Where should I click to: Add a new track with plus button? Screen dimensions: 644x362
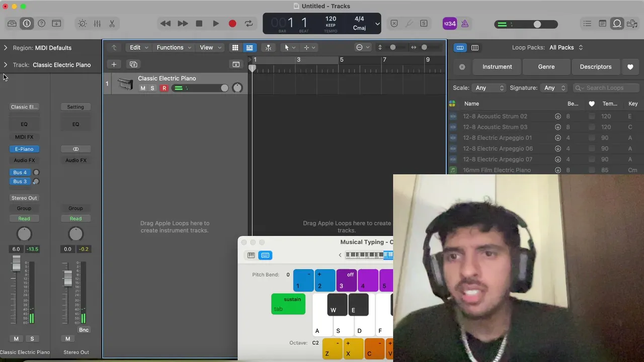click(114, 64)
